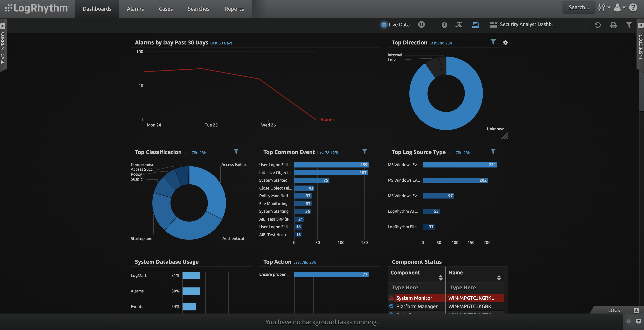644x330 pixels.
Task: Open the help question mark icon
Action: [633, 7]
